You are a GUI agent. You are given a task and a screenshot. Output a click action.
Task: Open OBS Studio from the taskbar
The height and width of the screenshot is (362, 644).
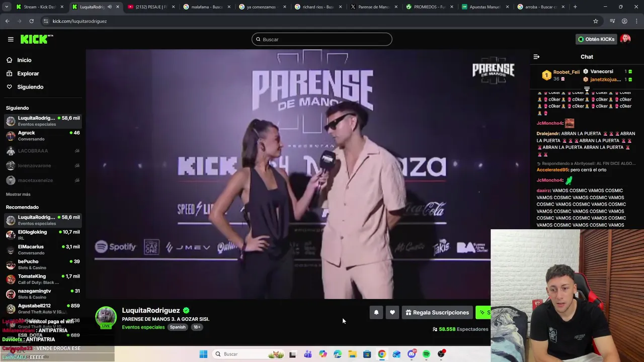441,354
